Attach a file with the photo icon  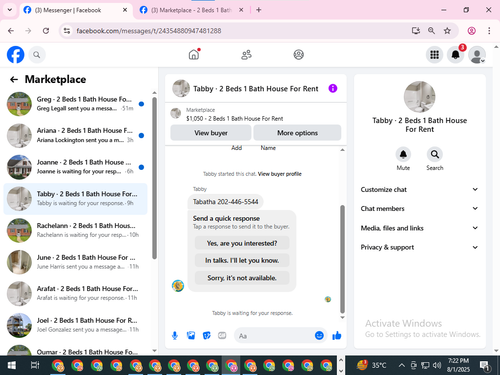coord(191,336)
